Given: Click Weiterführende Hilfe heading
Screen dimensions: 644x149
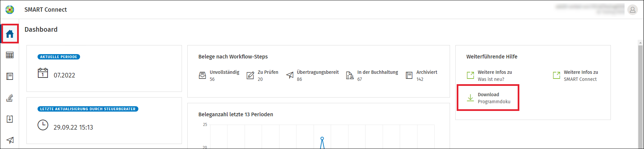Looking at the screenshot, I should [x=492, y=57].
